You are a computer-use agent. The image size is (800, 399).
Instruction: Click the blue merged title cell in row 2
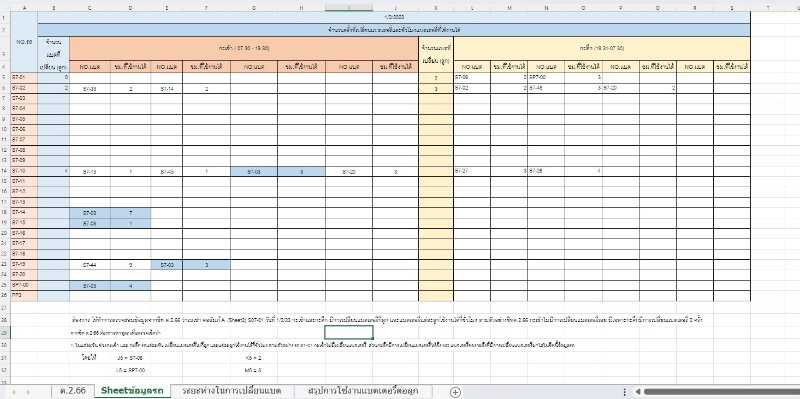(394, 30)
